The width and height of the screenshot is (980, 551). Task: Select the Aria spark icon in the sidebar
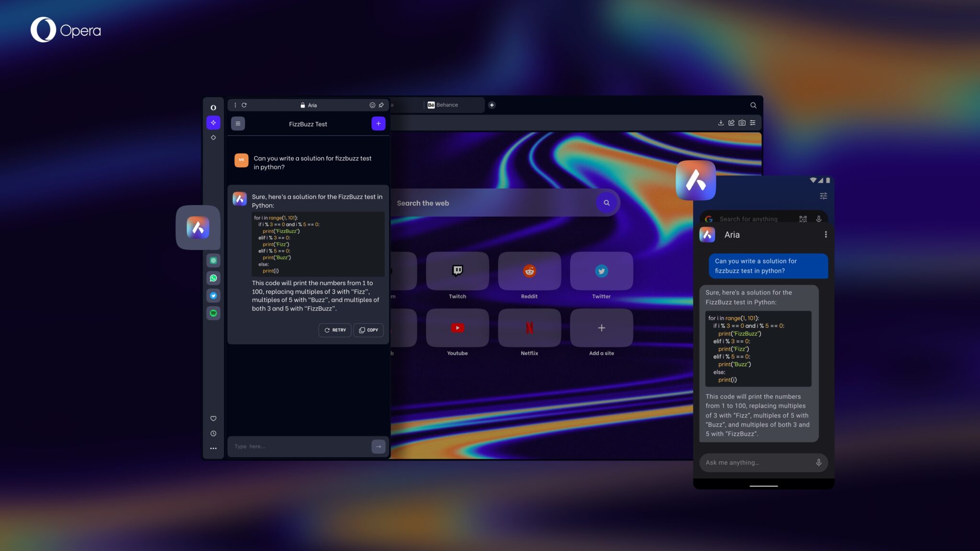point(213,122)
